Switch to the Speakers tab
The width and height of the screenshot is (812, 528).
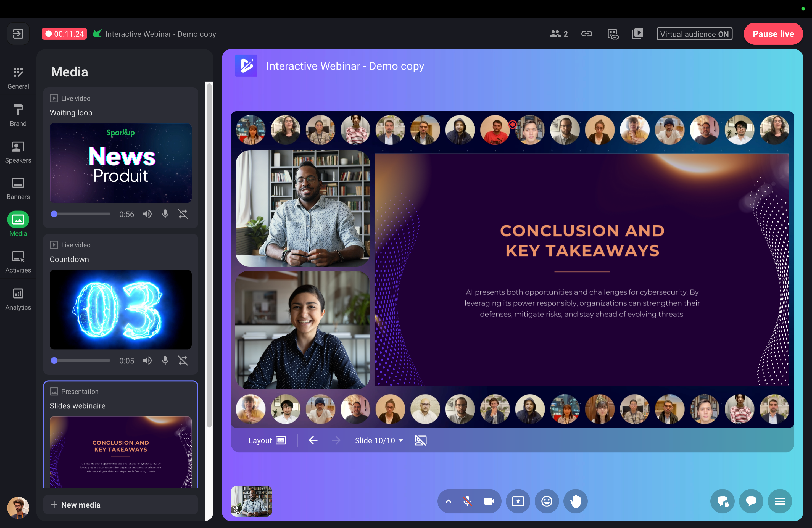[x=18, y=152]
